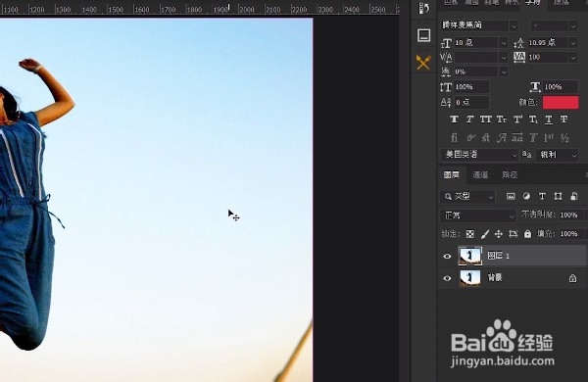The width and height of the screenshot is (588, 382).
Task: Open the History panel icon in the collapsed dock
Action: (423, 8)
